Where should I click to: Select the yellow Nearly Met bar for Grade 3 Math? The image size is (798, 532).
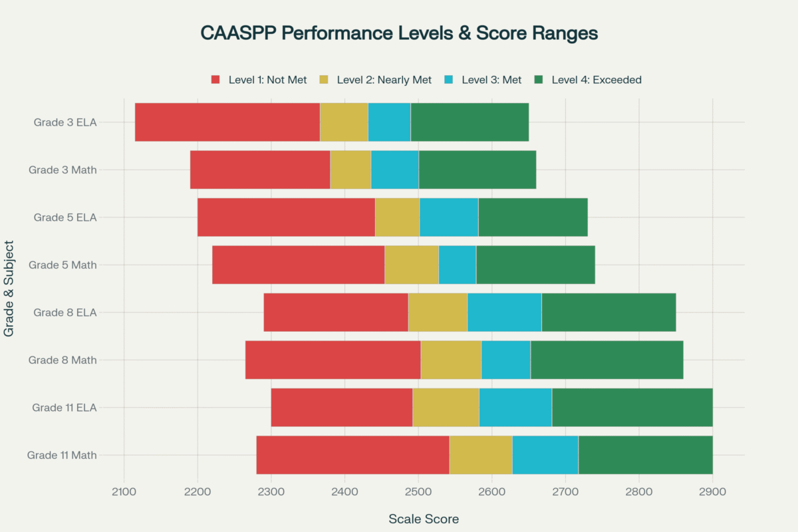[350, 170]
